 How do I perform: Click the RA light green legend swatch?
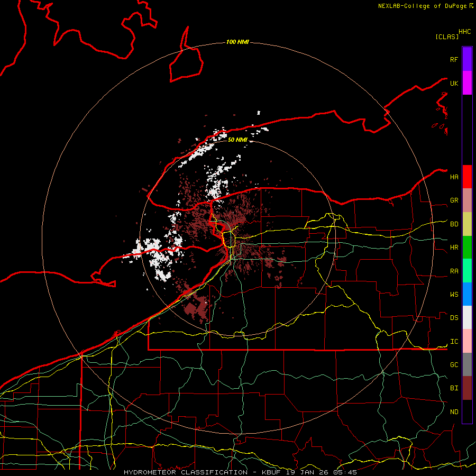tap(467, 271)
